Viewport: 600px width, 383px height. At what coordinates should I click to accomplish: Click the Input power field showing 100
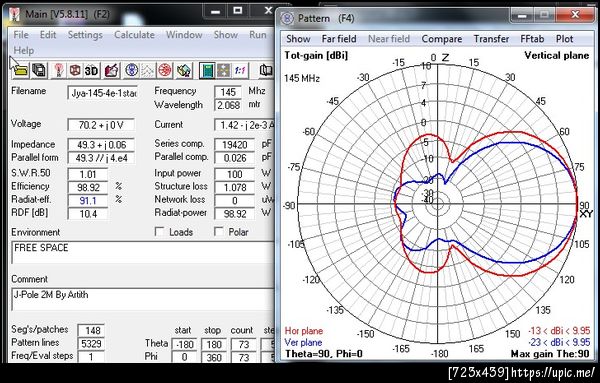(x=235, y=174)
